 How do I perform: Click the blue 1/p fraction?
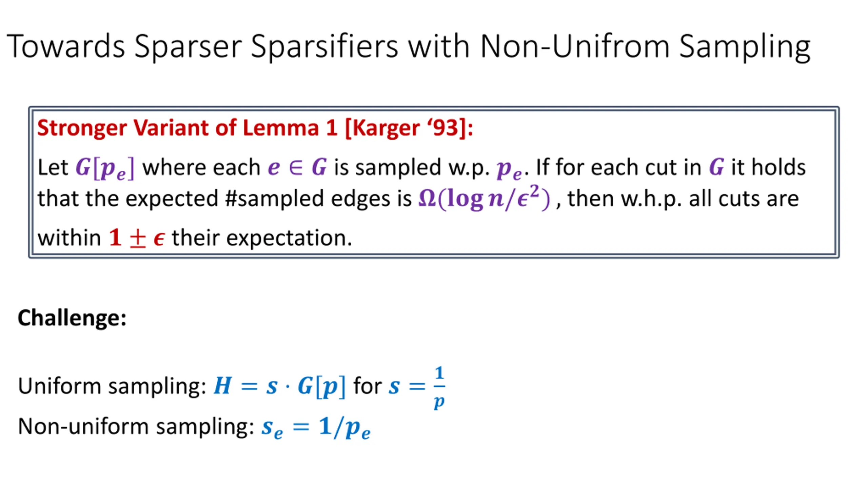point(439,387)
